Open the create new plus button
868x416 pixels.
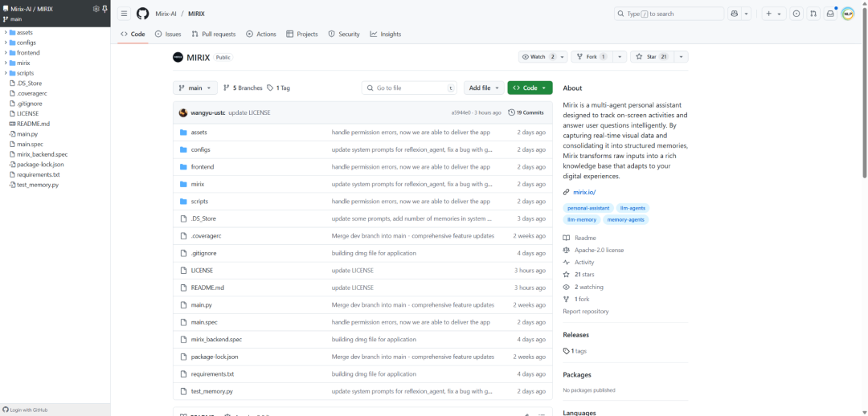coord(774,14)
